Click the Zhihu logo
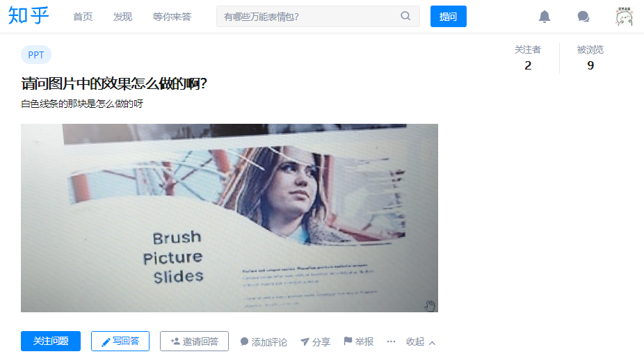 (x=29, y=16)
